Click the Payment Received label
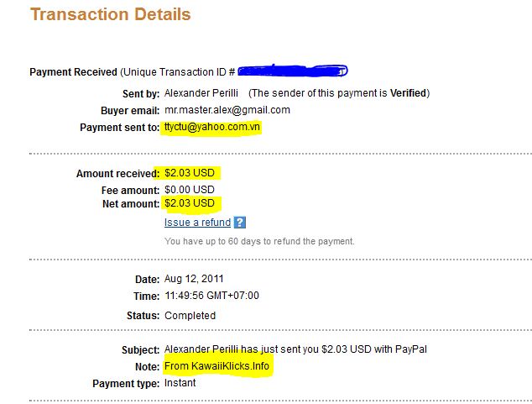The image size is (532, 404). 73,72
